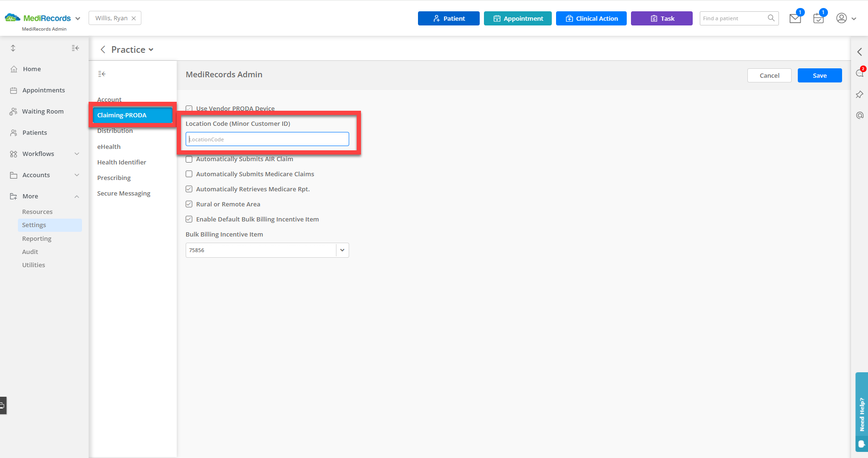Click the @ mentions icon

click(x=860, y=115)
